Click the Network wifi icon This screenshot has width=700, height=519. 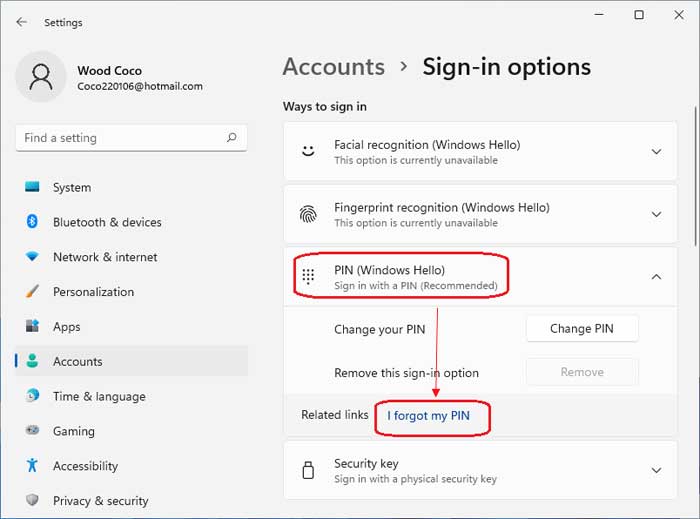click(x=32, y=256)
